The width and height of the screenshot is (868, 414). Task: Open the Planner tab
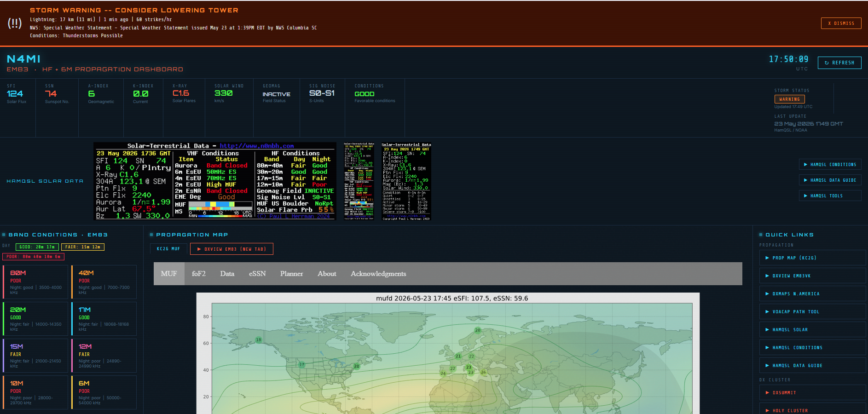pos(292,274)
